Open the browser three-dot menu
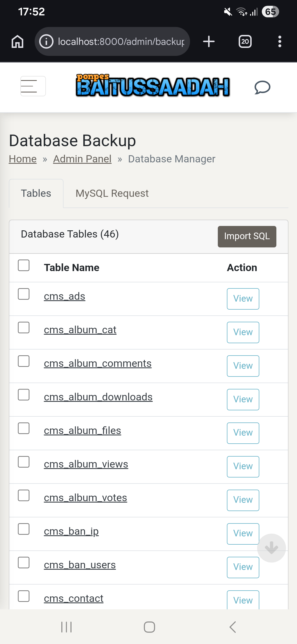 click(280, 42)
